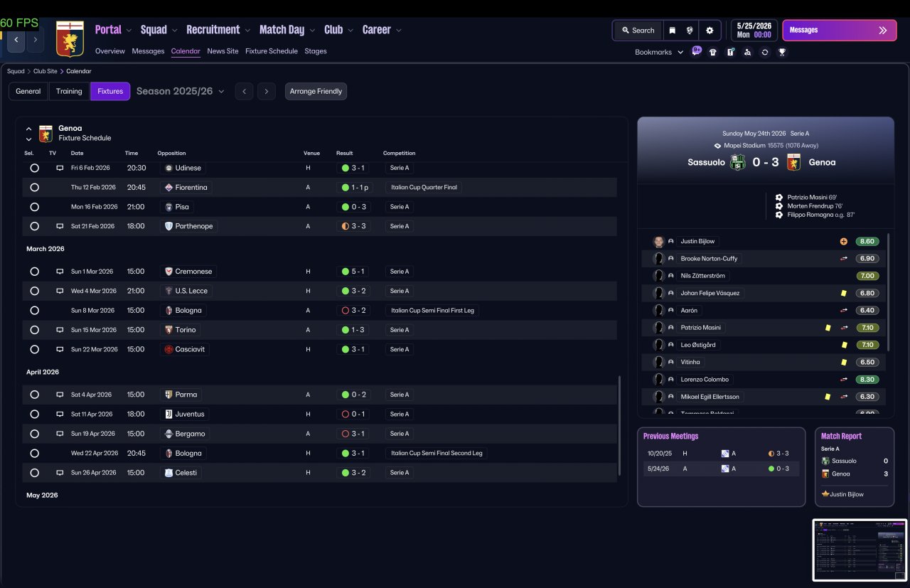This screenshot has width=910, height=588.
Task: Click the injury icon for Justin Bijlow
Action: (x=844, y=241)
